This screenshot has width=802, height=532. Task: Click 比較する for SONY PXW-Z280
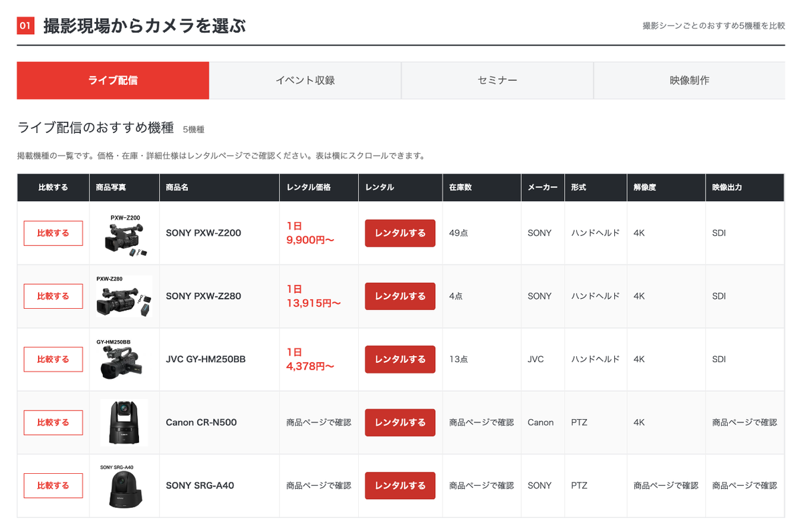click(x=53, y=296)
